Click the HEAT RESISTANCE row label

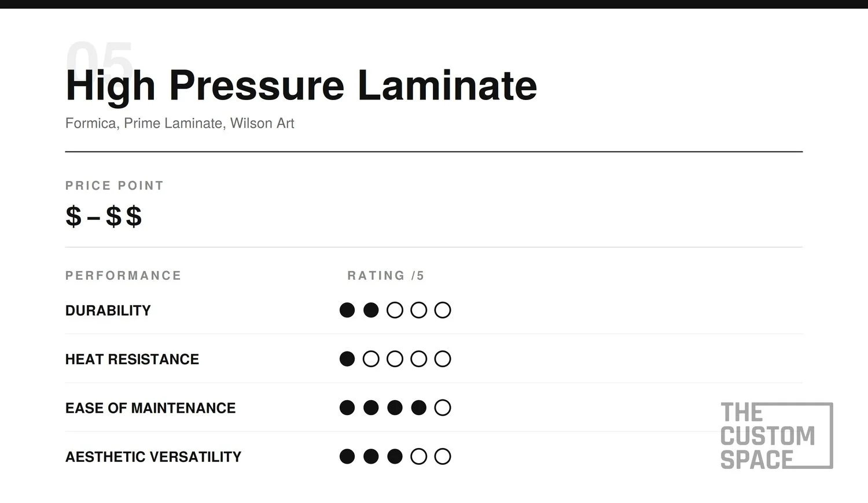click(x=132, y=359)
